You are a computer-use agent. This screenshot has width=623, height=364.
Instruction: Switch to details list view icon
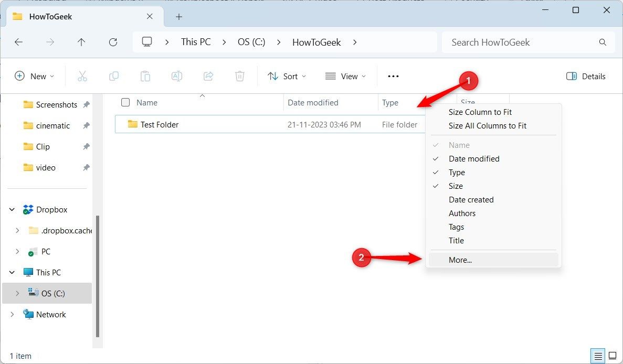point(598,356)
